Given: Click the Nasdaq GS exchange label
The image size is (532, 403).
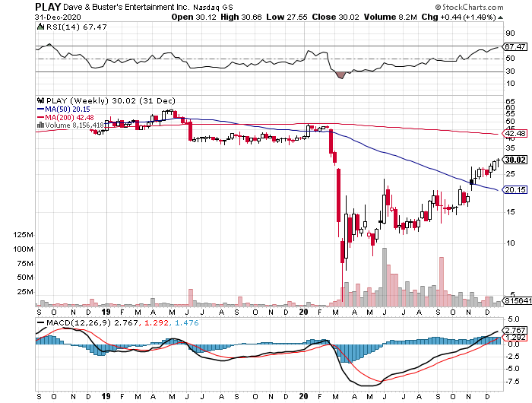Looking at the screenshot, I should coord(213,7).
